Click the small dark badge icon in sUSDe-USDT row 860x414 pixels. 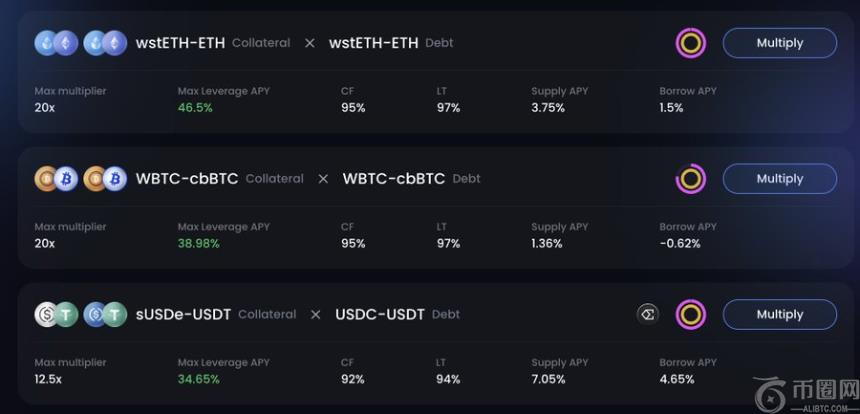648,314
